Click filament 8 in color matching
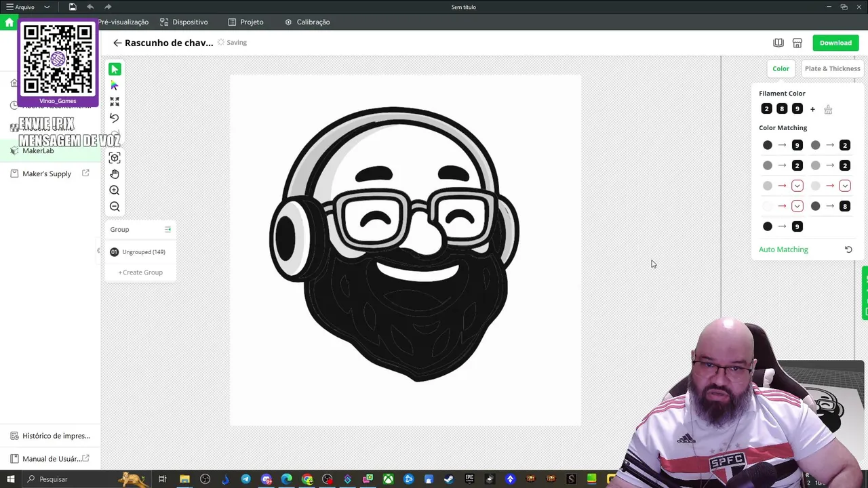The height and width of the screenshot is (488, 868). [845, 206]
